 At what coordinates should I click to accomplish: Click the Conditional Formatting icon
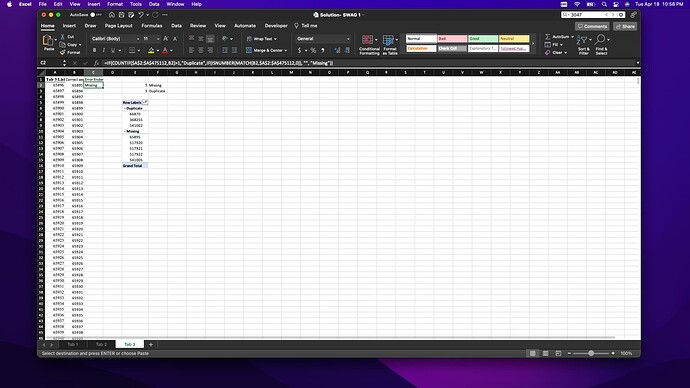tap(367, 40)
